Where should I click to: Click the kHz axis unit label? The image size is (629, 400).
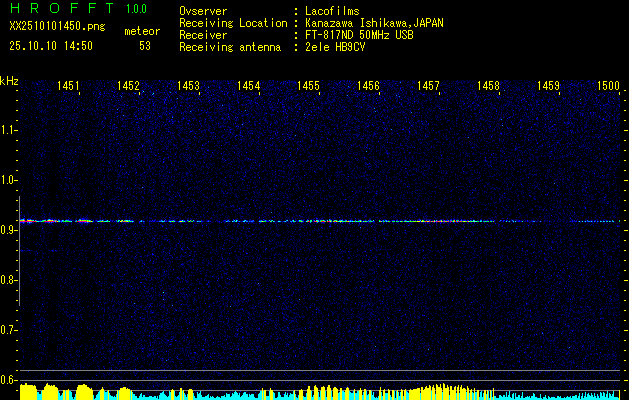click(x=9, y=80)
